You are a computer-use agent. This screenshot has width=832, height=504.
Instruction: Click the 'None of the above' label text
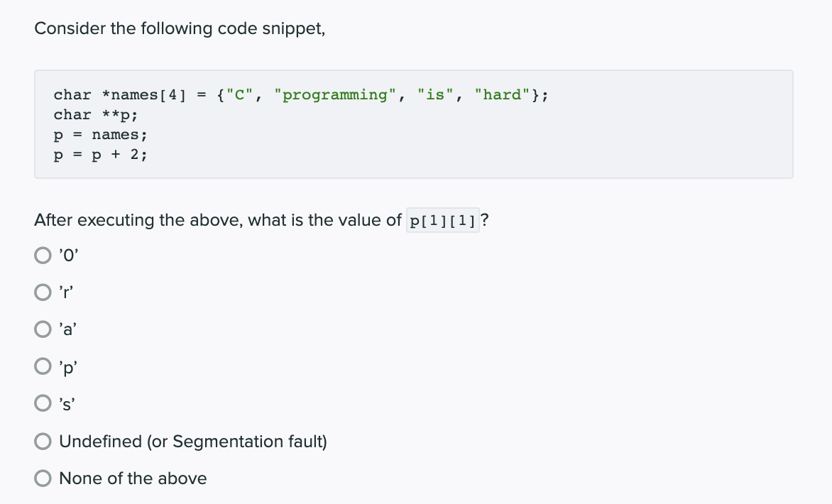pos(133,478)
